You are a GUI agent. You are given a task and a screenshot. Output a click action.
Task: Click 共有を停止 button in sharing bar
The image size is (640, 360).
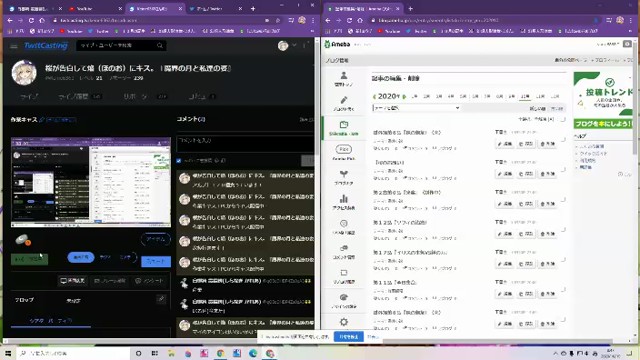[x=349, y=336]
